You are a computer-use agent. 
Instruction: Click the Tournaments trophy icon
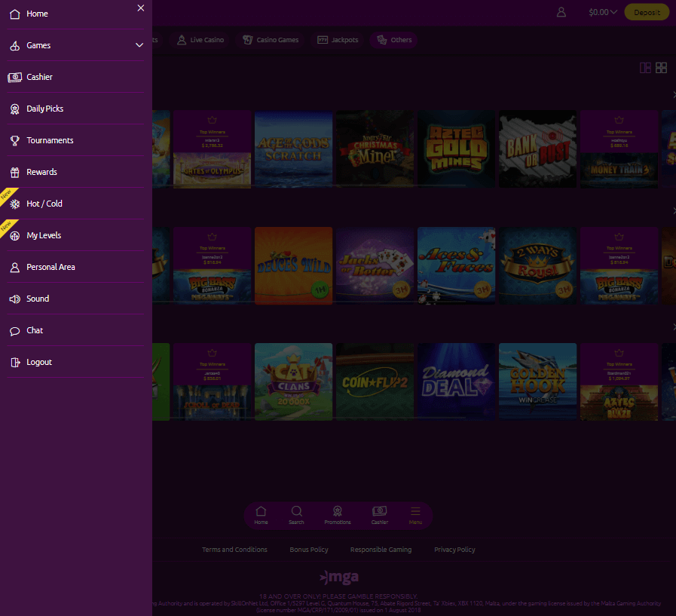[x=14, y=141]
